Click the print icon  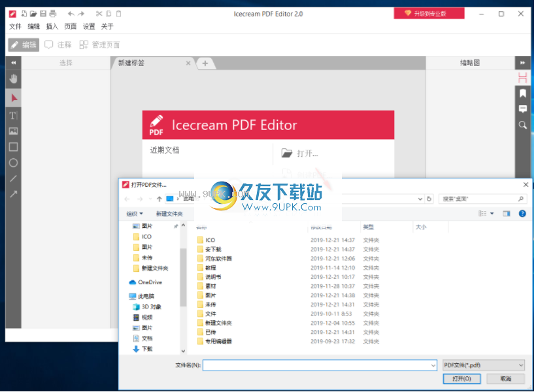click(x=53, y=14)
